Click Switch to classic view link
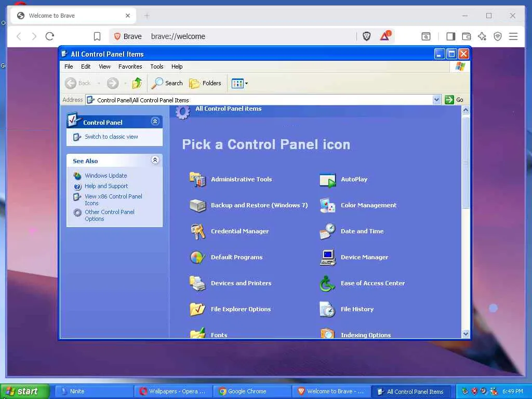The width and height of the screenshot is (532, 399). [111, 137]
